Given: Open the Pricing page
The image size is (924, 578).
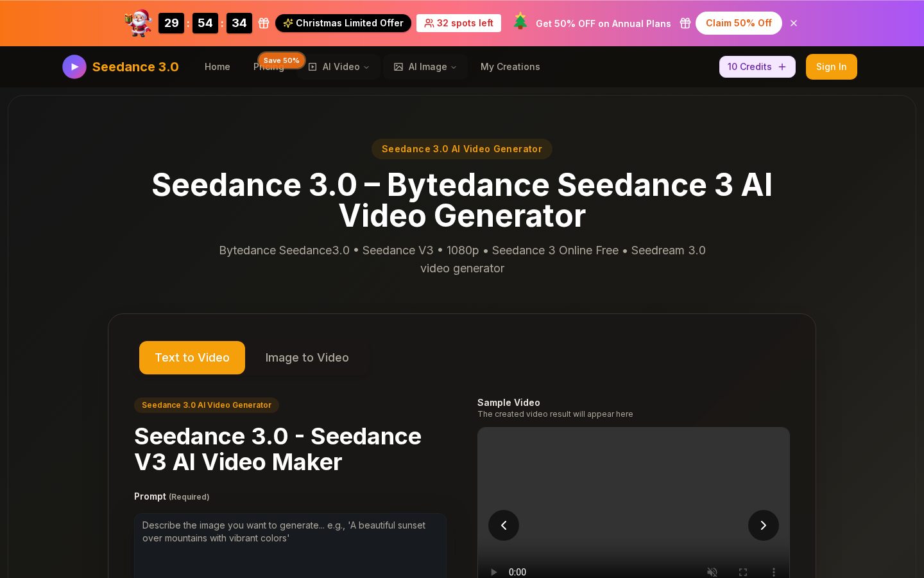Looking at the screenshot, I should pos(268,67).
